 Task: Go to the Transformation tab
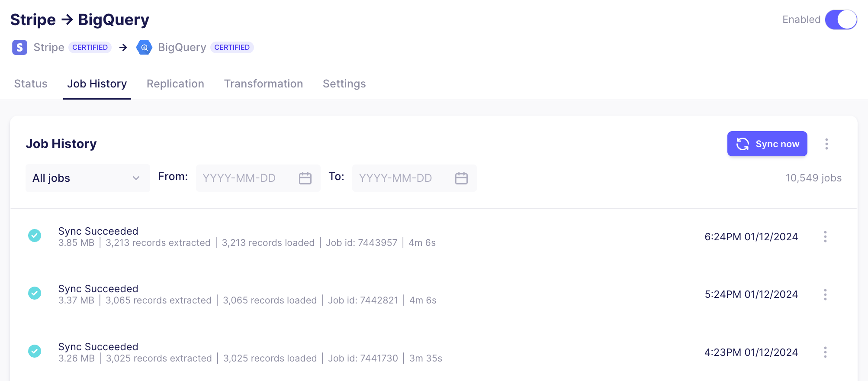point(263,84)
